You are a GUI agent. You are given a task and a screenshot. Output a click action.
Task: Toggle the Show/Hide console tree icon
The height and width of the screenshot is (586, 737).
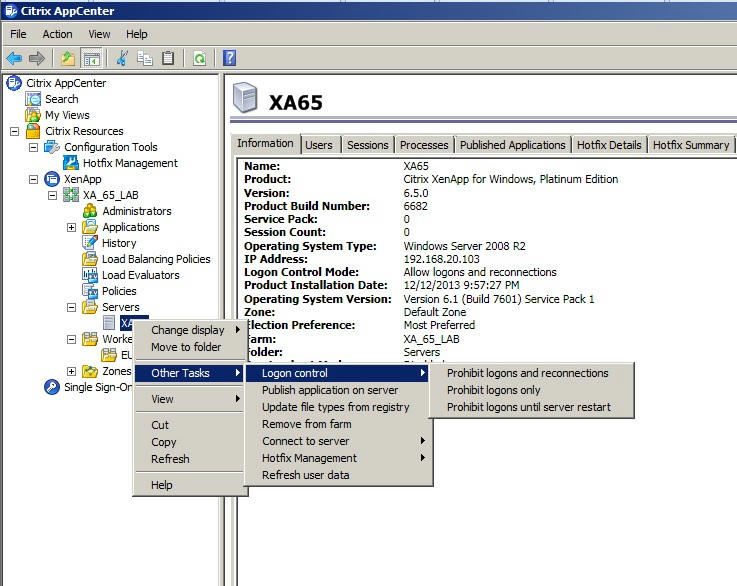(91, 58)
